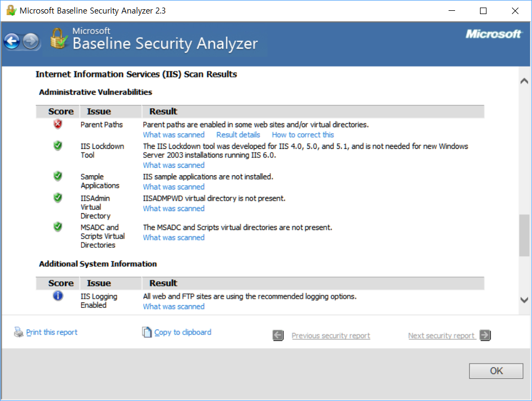Viewport: 532px width, 401px height.
Task: Open What was scanned for IIS Logging
Action: pyautogui.click(x=173, y=306)
